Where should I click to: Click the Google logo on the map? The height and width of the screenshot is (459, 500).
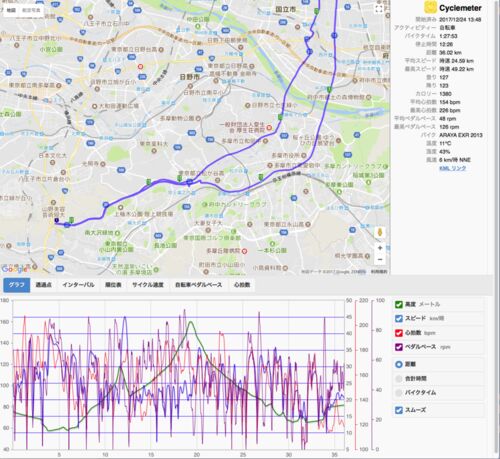click(x=14, y=269)
